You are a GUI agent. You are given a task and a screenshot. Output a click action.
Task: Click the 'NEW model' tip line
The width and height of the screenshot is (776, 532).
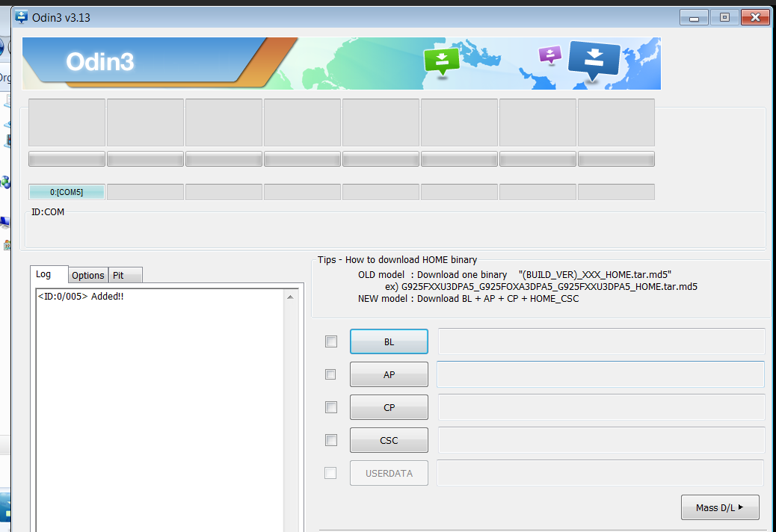click(x=468, y=299)
